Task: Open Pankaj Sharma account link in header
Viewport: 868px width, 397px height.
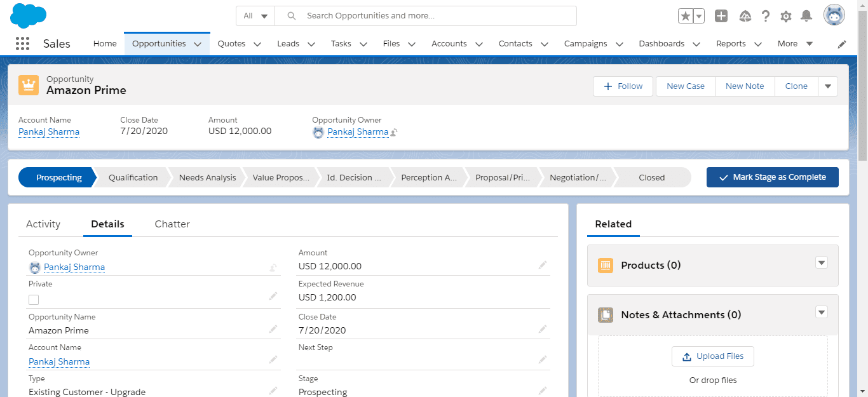Action: click(x=49, y=131)
